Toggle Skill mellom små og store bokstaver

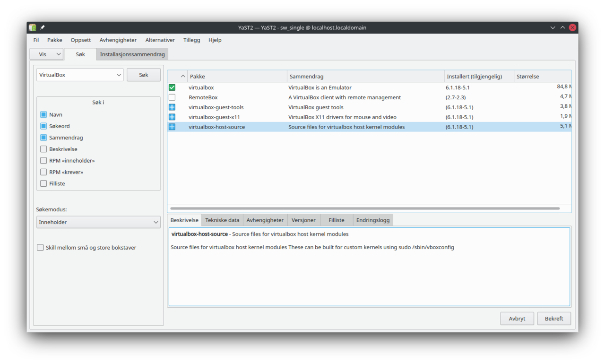40,248
